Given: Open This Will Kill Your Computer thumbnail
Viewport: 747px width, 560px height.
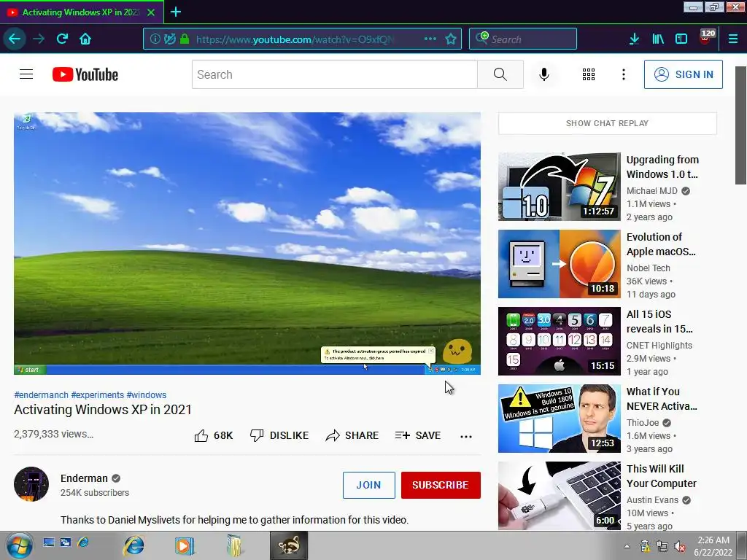Looking at the screenshot, I should pos(560,495).
